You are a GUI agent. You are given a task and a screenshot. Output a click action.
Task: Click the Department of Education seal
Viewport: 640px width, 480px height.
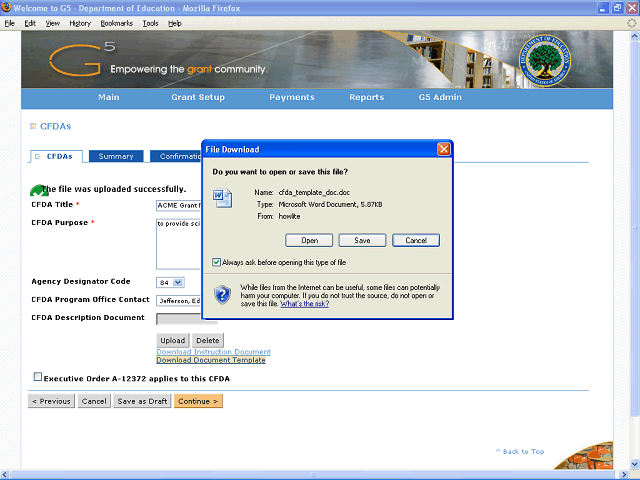tap(544, 61)
